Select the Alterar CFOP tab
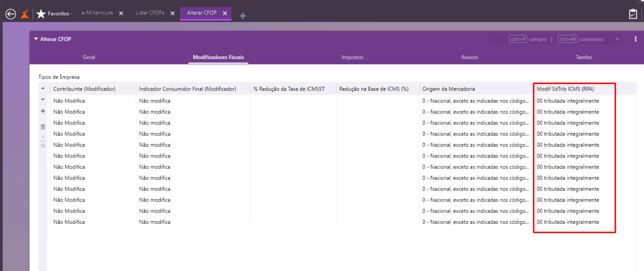Screen dimensions: 644x271 coord(202,13)
